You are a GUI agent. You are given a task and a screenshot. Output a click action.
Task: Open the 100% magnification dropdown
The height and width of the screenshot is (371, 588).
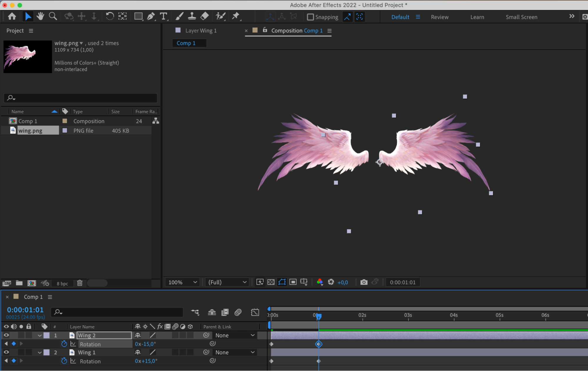pyautogui.click(x=182, y=282)
